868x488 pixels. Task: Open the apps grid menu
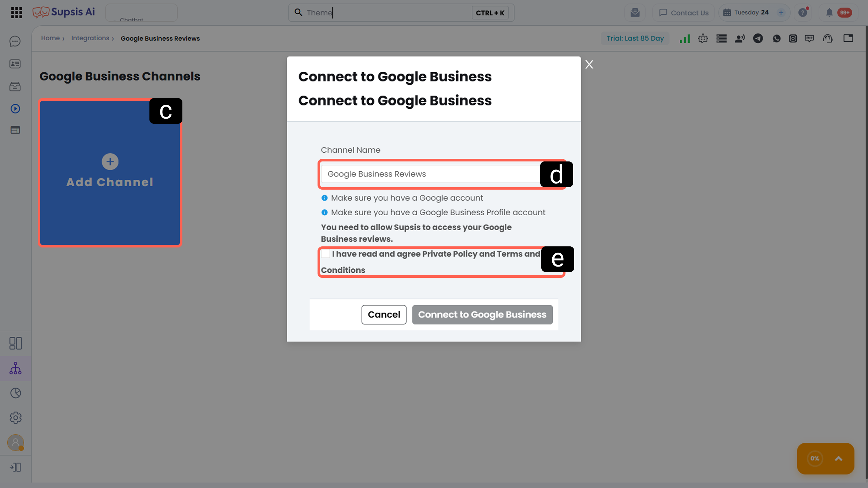pyautogui.click(x=16, y=12)
